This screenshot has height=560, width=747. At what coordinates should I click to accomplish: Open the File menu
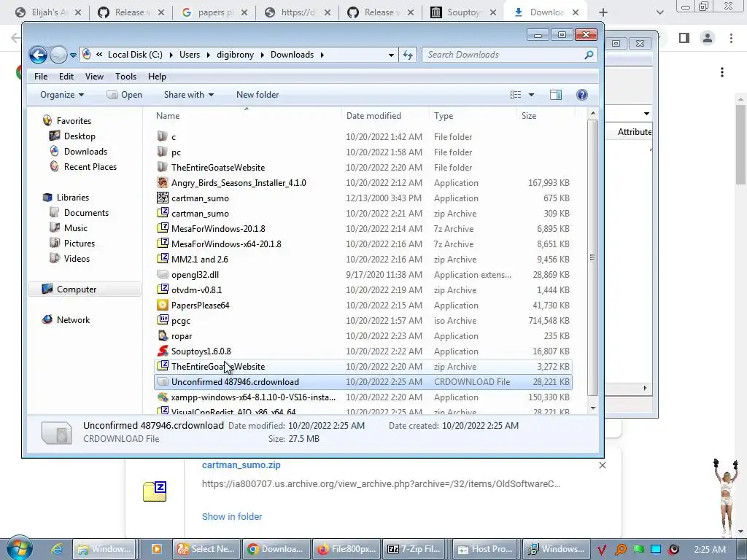[x=41, y=77]
